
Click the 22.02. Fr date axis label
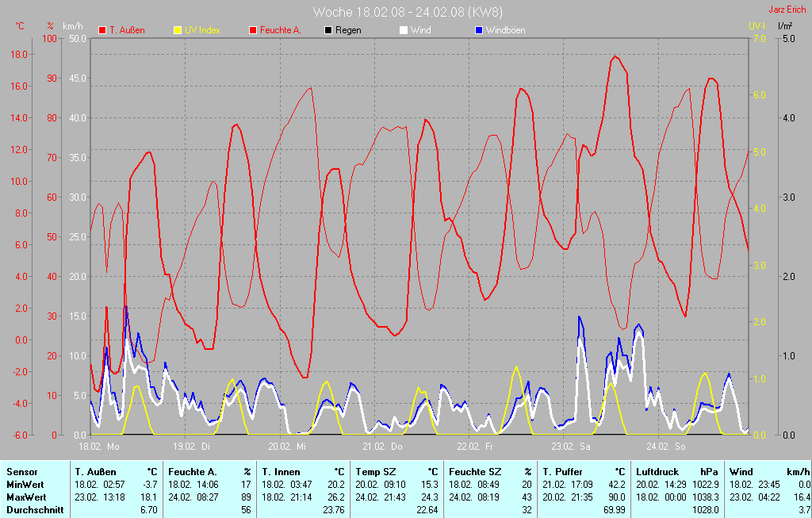click(x=476, y=446)
